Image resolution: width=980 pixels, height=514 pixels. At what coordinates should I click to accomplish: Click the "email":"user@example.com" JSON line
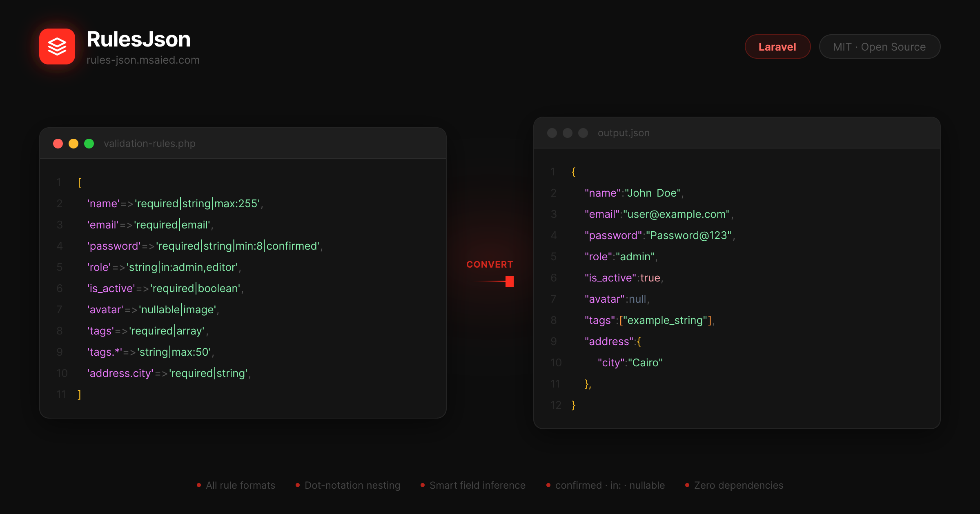[659, 214]
